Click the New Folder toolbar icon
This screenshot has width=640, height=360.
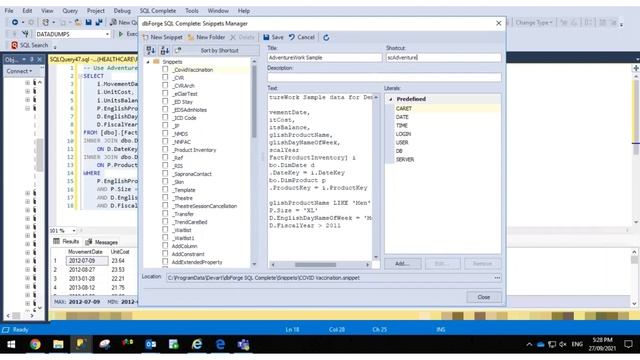(191, 37)
